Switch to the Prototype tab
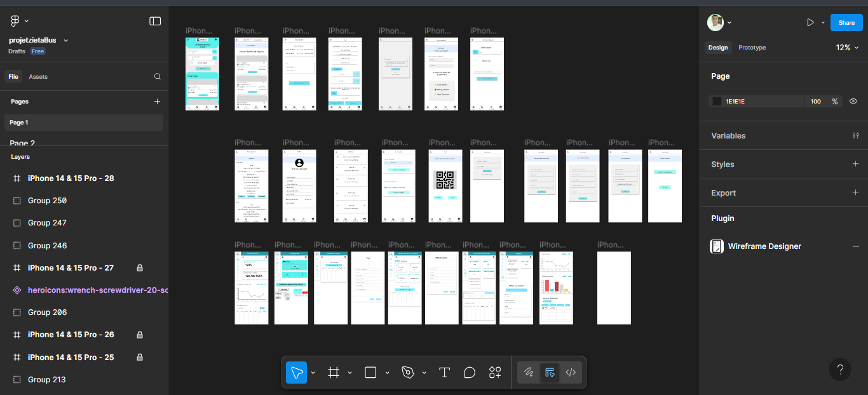The image size is (868, 395). 750,47
